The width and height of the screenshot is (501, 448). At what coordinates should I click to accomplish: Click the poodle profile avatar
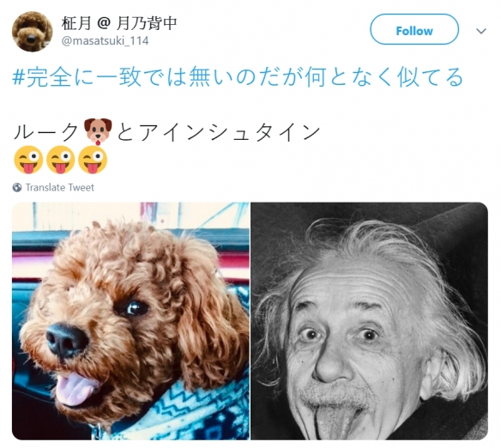coord(33,32)
